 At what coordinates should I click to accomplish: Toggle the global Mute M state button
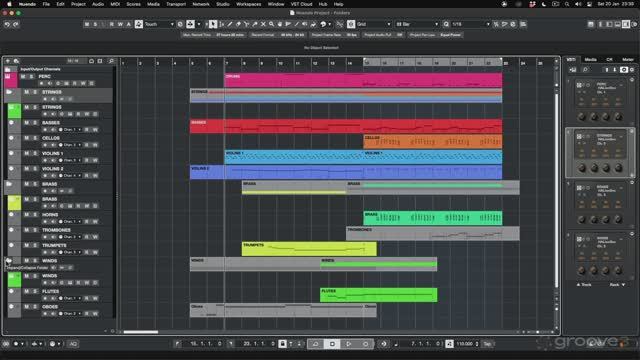87,24
